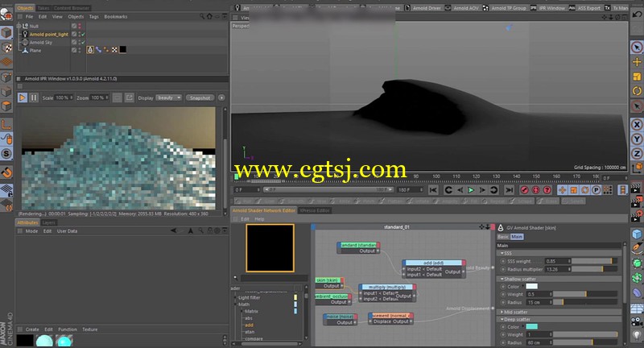The image size is (644, 348).
Task: Click the Snapshot button in IPR window
Action: pyautogui.click(x=200, y=97)
